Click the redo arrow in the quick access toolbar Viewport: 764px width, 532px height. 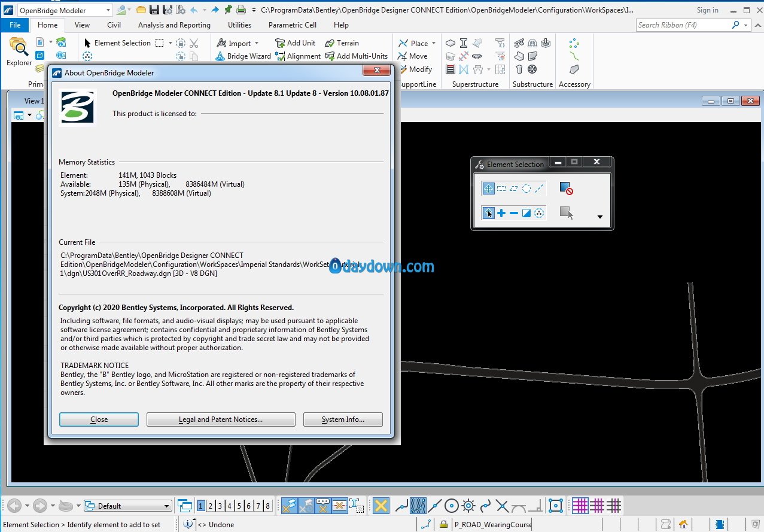point(215,10)
